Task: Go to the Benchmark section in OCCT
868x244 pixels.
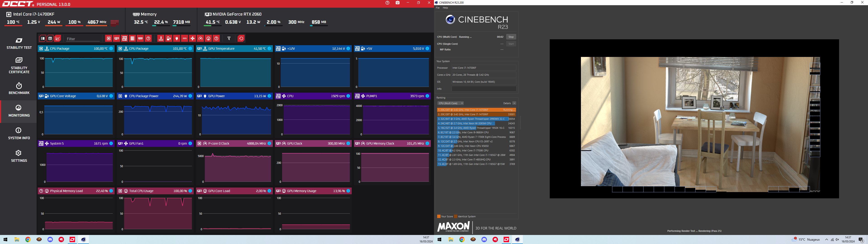Action: pos(19,88)
